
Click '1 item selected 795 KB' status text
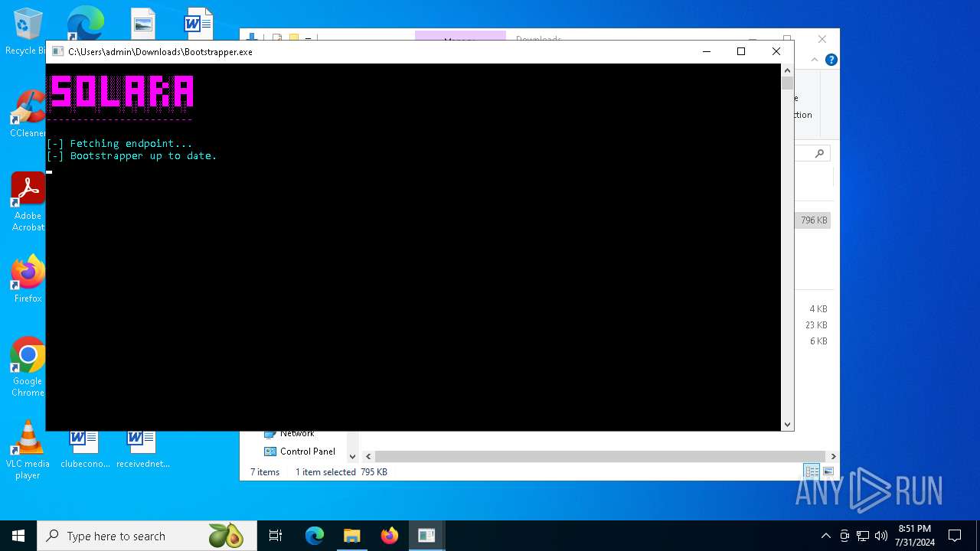click(x=341, y=472)
